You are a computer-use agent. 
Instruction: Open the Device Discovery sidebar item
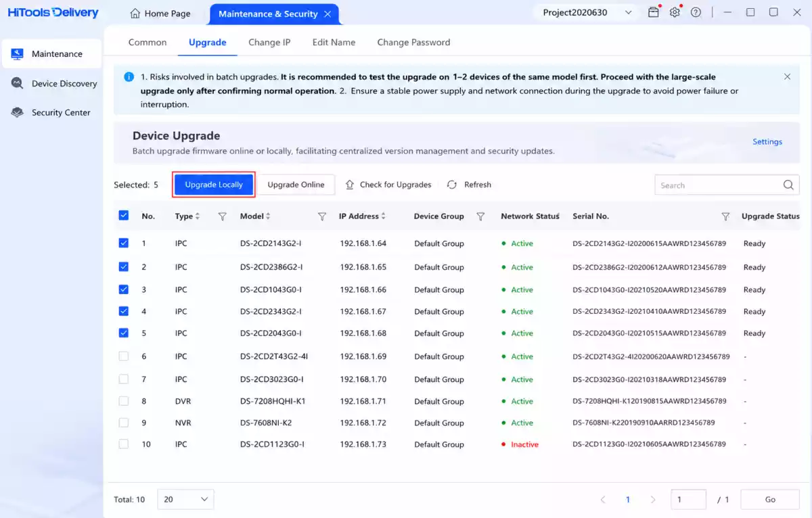click(x=54, y=83)
